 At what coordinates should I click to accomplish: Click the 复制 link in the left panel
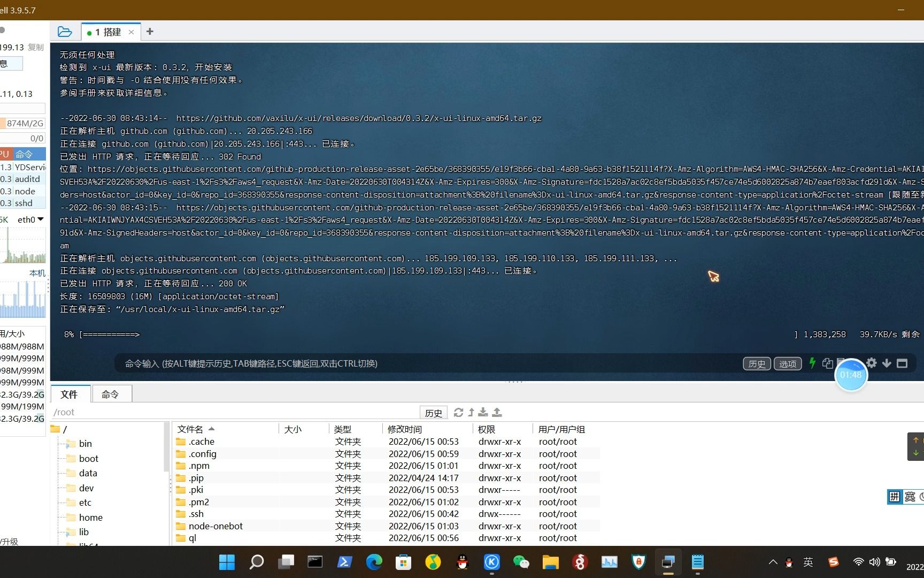(35, 47)
